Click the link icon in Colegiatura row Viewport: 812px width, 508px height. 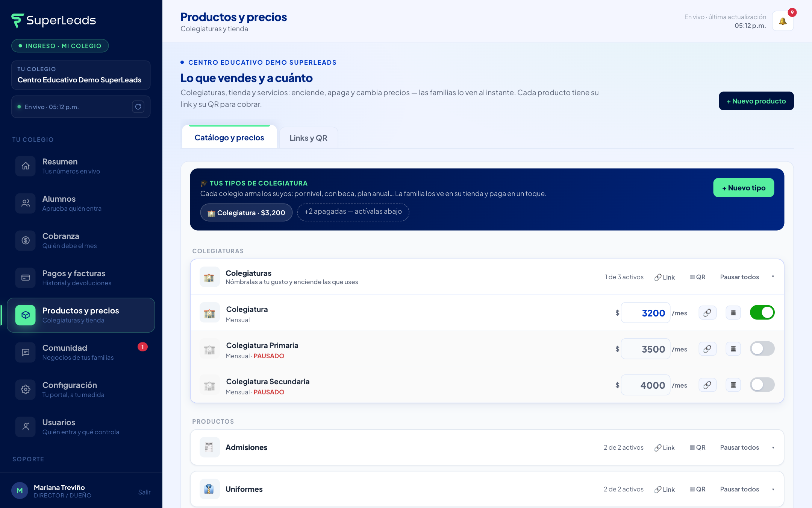707,313
